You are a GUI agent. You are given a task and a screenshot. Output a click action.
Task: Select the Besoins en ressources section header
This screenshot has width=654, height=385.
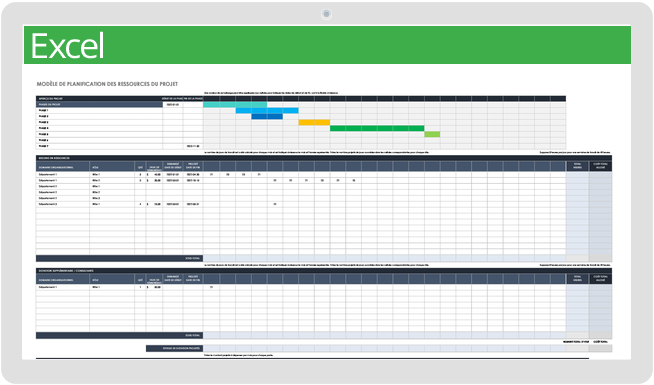[324, 159]
